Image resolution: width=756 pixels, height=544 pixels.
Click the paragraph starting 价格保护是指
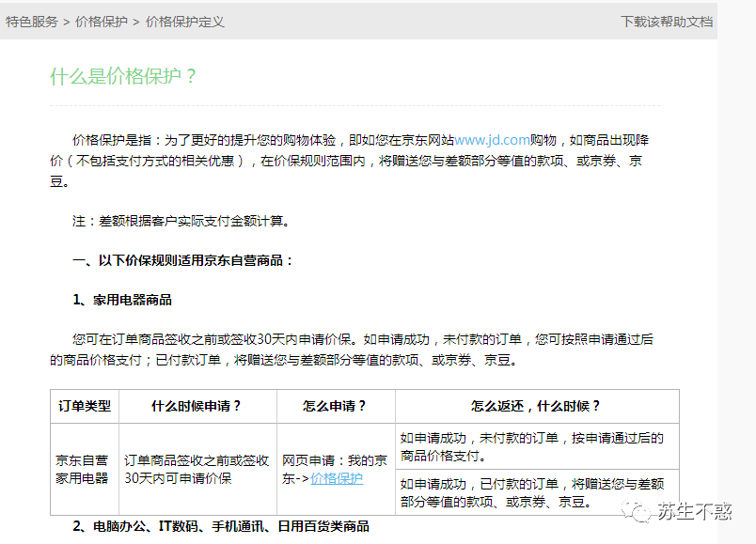point(350,161)
